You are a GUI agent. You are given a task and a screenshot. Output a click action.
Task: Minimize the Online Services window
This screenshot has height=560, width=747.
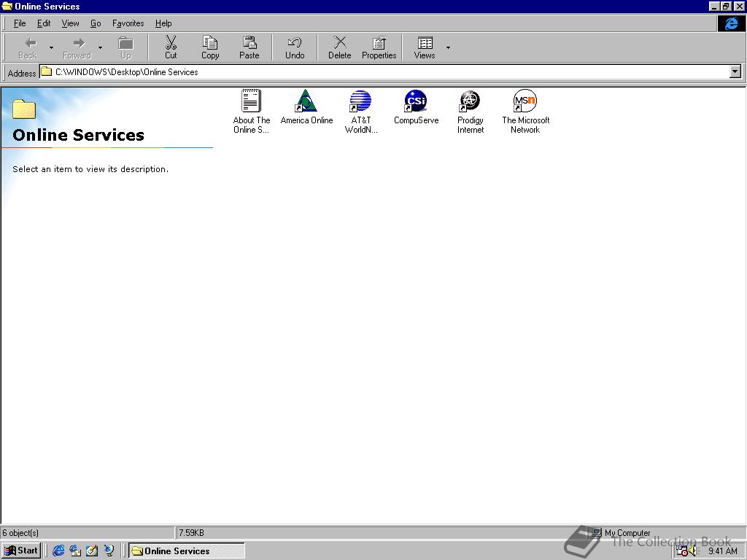tap(714, 6)
